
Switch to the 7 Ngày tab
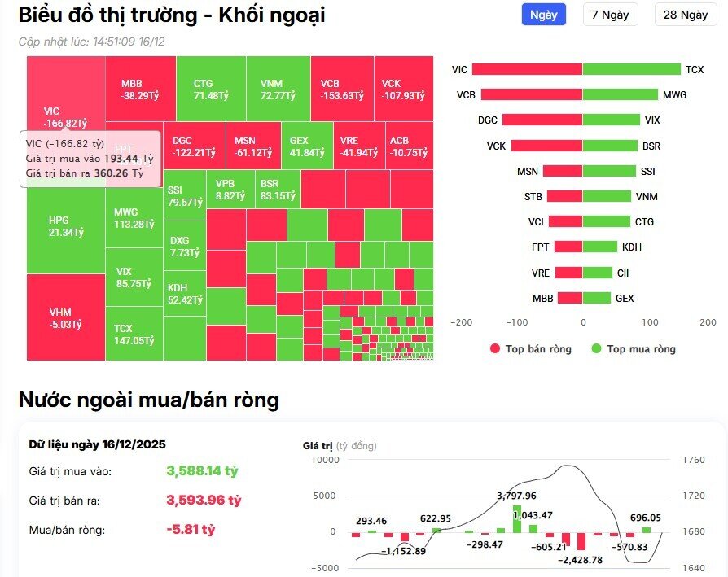tap(610, 14)
